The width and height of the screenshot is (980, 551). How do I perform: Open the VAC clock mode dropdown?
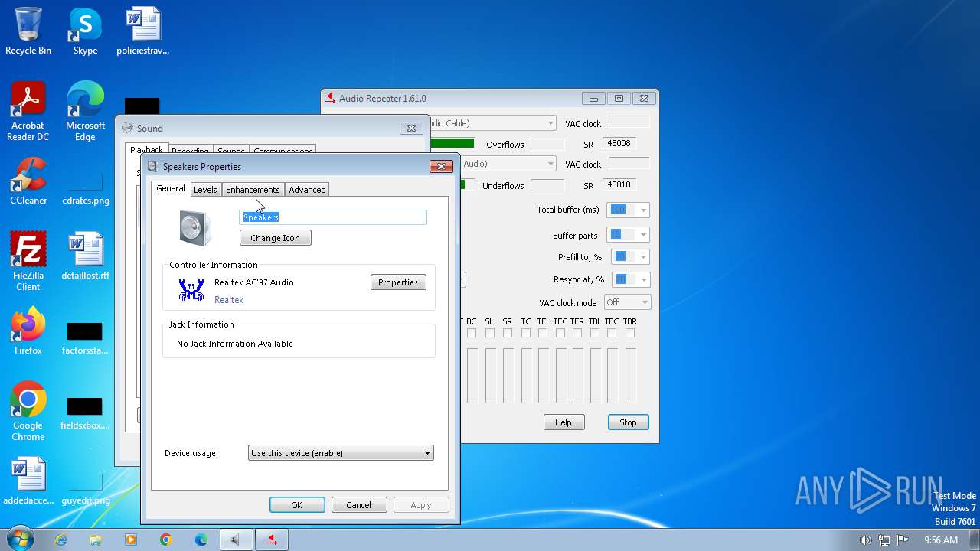click(x=627, y=302)
